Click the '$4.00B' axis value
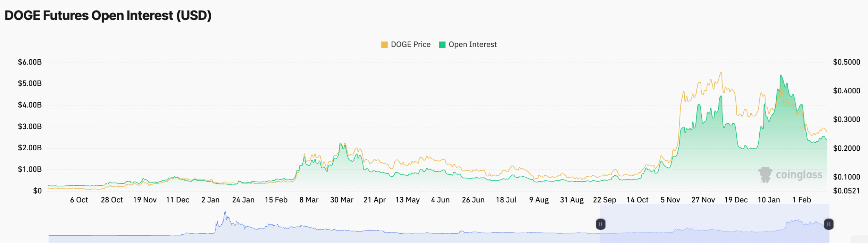This screenshot has width=868, height=243. 30,105
